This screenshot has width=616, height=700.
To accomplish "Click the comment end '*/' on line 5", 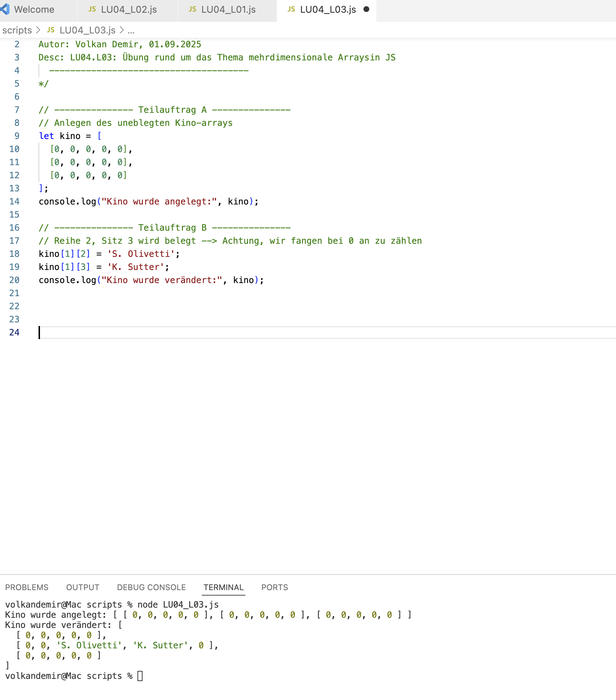I will 43,84.
